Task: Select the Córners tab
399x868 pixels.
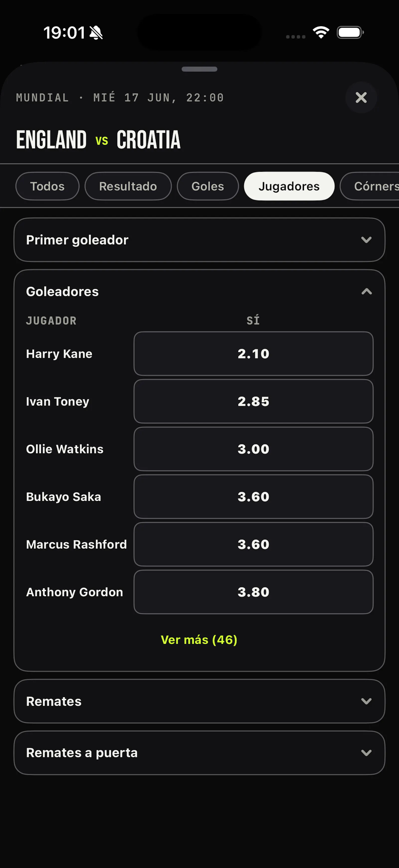Action: [370, 186]
